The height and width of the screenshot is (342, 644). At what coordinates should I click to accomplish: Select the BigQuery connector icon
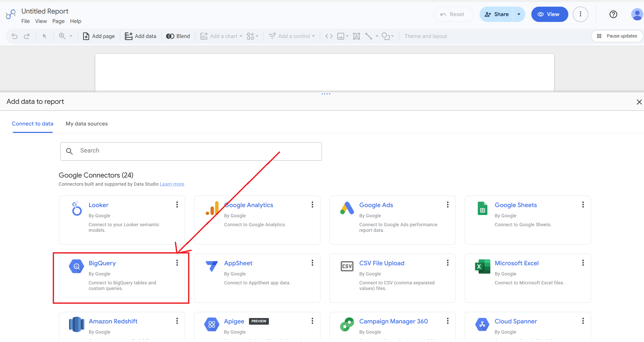tap(76, 266)
